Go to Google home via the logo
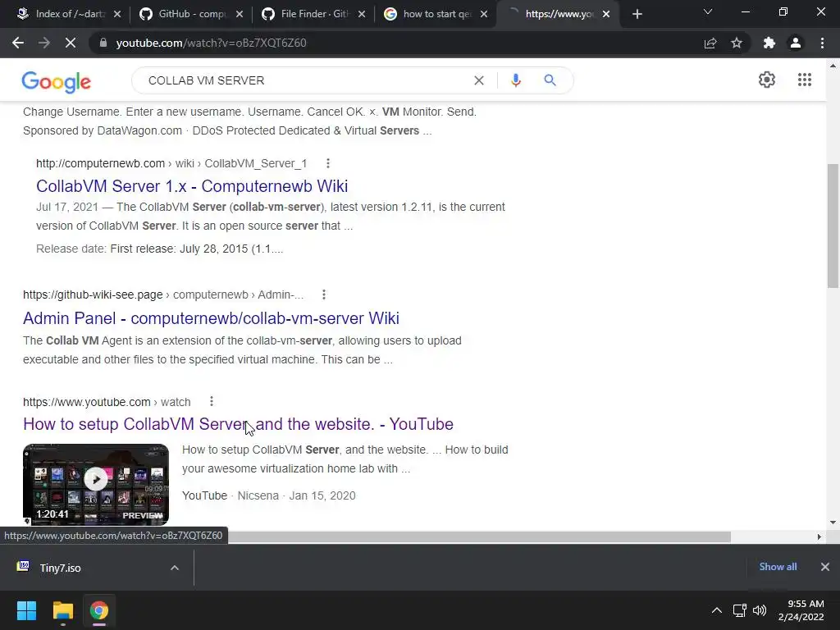The height and width of the screenshot is (630, 840). pyautogui.click(x=57, y=81)
